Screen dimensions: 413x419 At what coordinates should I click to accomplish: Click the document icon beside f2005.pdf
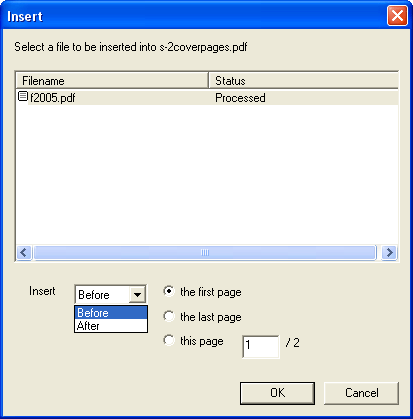pos(23,97)
